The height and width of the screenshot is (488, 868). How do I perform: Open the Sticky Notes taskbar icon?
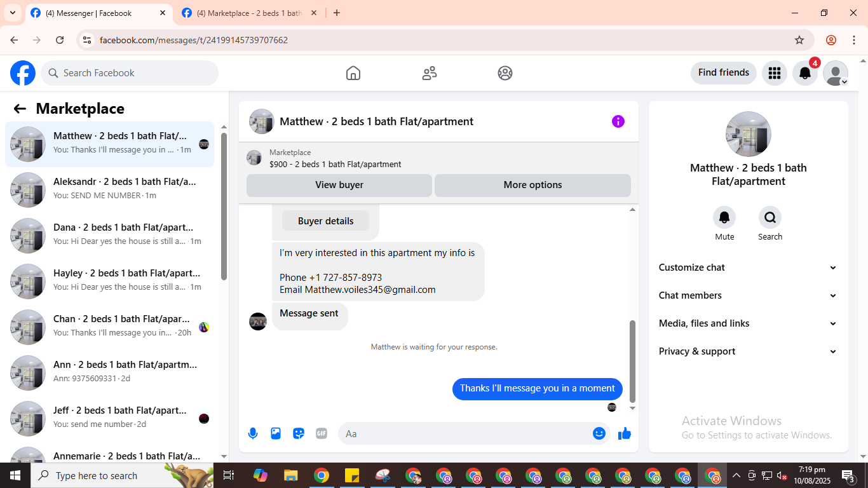(x=351, y=475)
